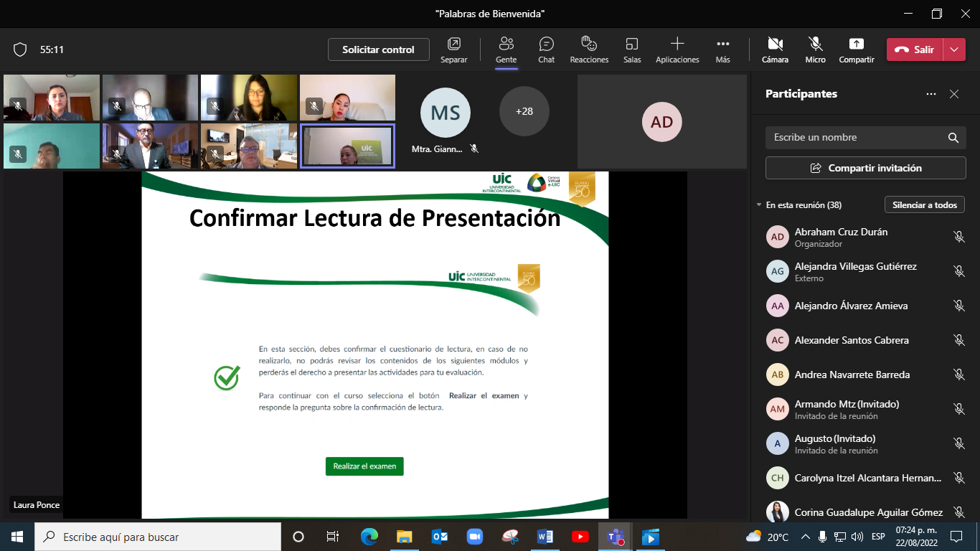Toggle mic icon for Alejandro Álvarez Amieva
The image size is (980, 551).
[958, 306]
